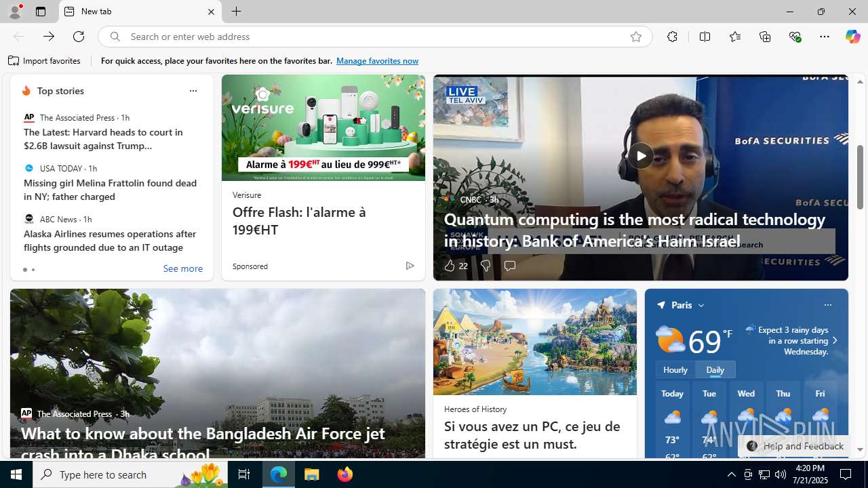868x488 pixels.
Task: Select Tue forecast column
Action: click(x=709, y=420)
